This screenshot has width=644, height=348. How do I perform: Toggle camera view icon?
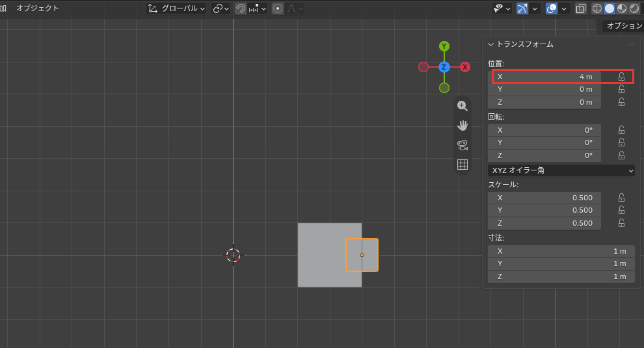click(x=463, y=145)
